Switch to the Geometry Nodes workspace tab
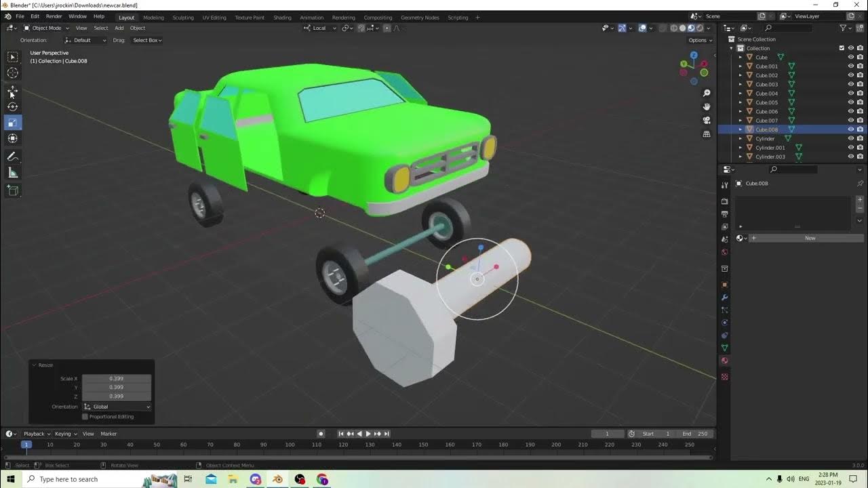Image resolution: width=868 pixels, height=488 pixels. (420, 18)
